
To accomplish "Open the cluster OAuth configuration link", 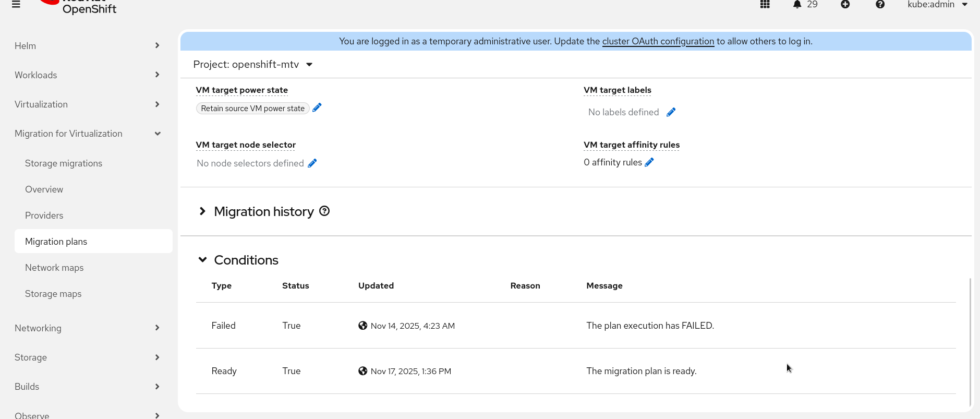I will 658,41.
